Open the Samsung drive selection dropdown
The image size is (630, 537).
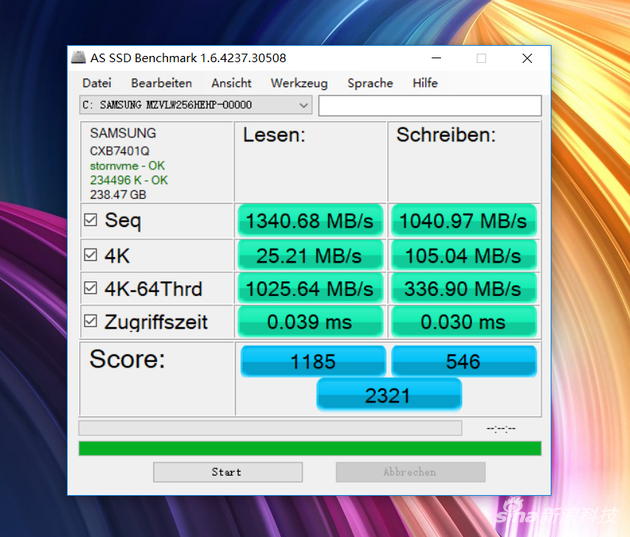coord(304,105)
